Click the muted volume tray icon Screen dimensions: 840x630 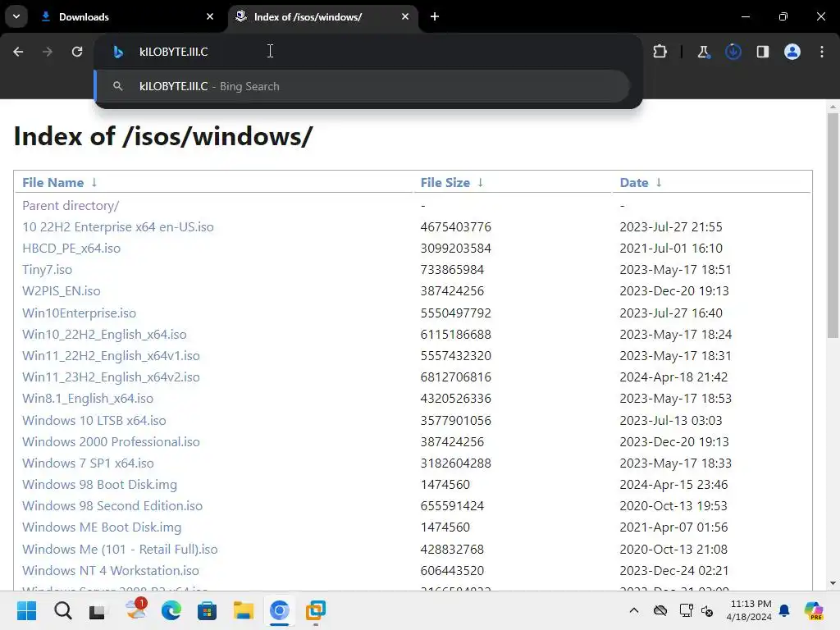click(707, 610)
